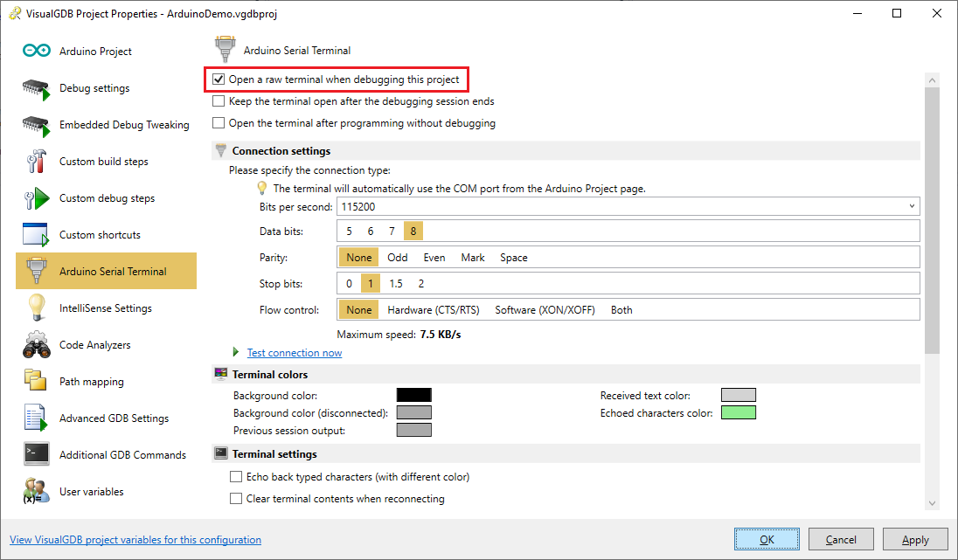
Task: Click the OK button
Action: click(767, 539)
